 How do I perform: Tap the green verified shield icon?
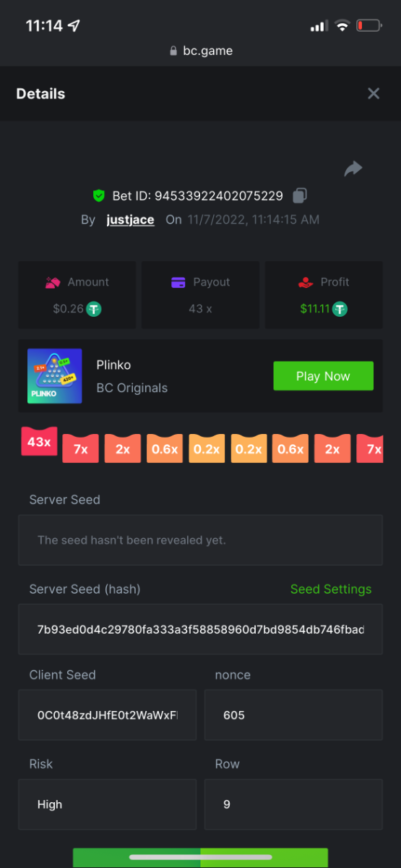99,195
